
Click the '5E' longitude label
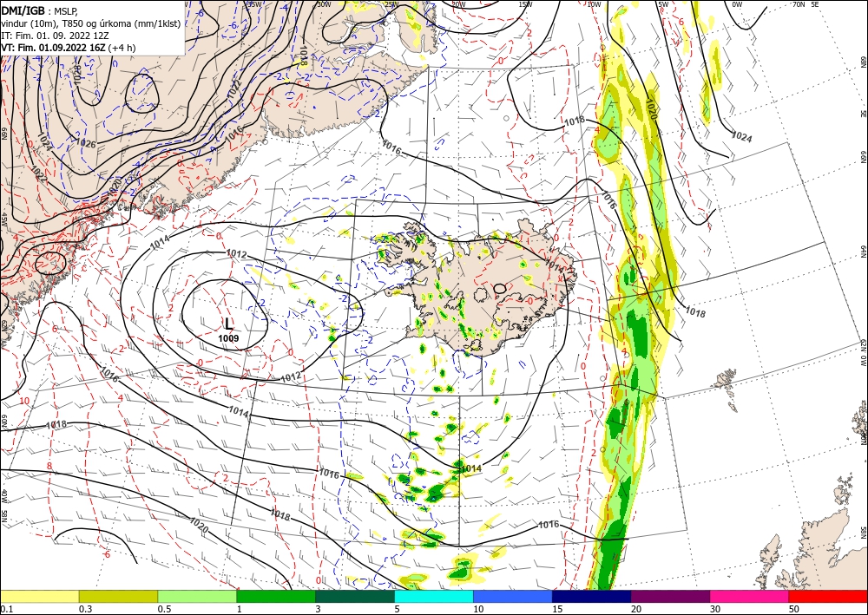[815, 4]
